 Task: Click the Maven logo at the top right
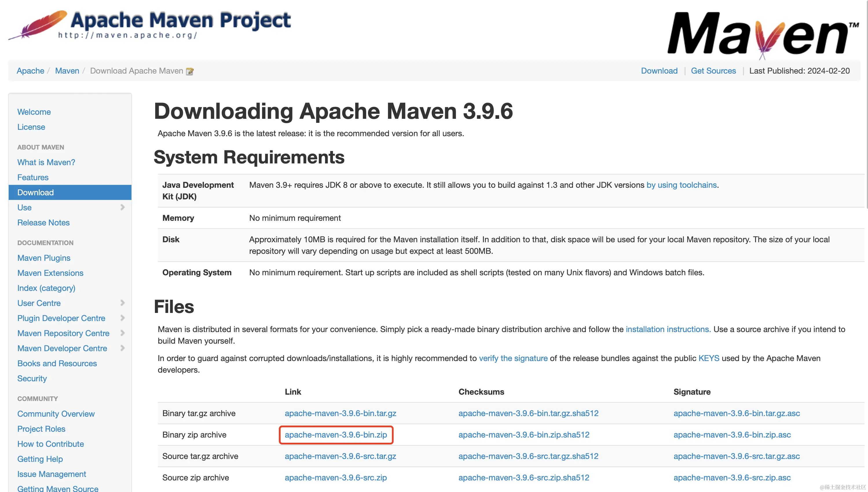point(762,34)
